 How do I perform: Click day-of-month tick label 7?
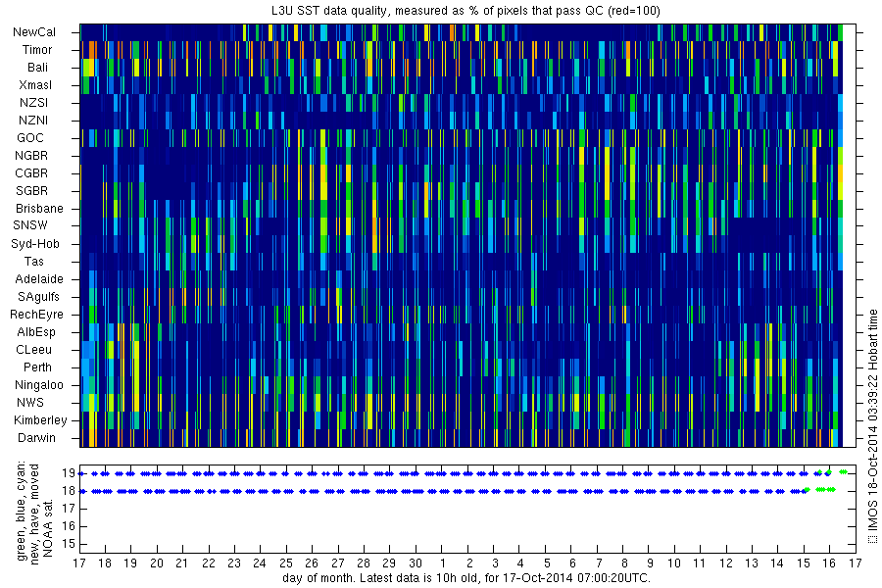[599, 563]
